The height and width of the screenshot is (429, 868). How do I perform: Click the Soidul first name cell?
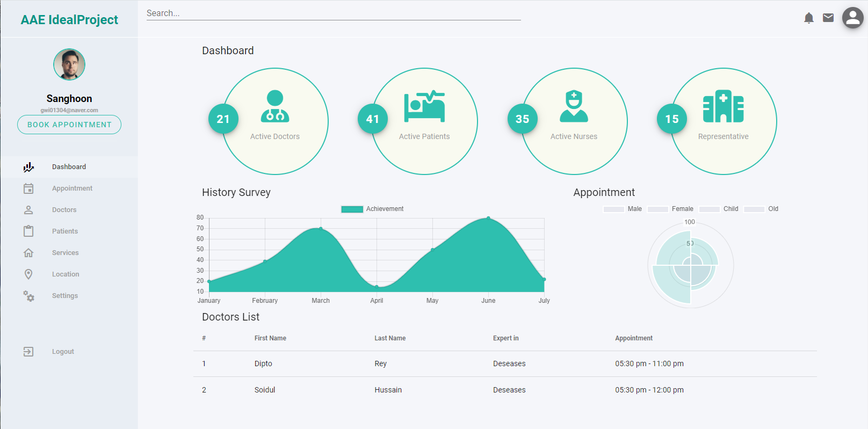pos(265,390)
